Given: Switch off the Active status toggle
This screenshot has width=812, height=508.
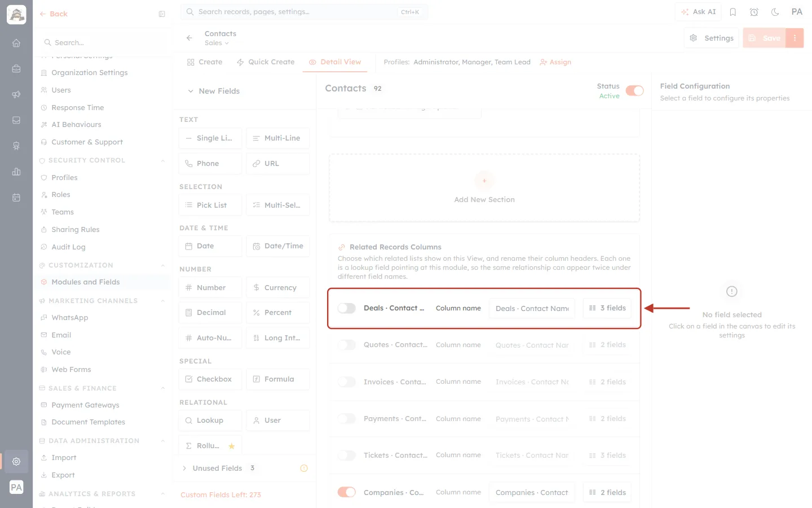Looking at the screenshot, I should click(634, 91).
